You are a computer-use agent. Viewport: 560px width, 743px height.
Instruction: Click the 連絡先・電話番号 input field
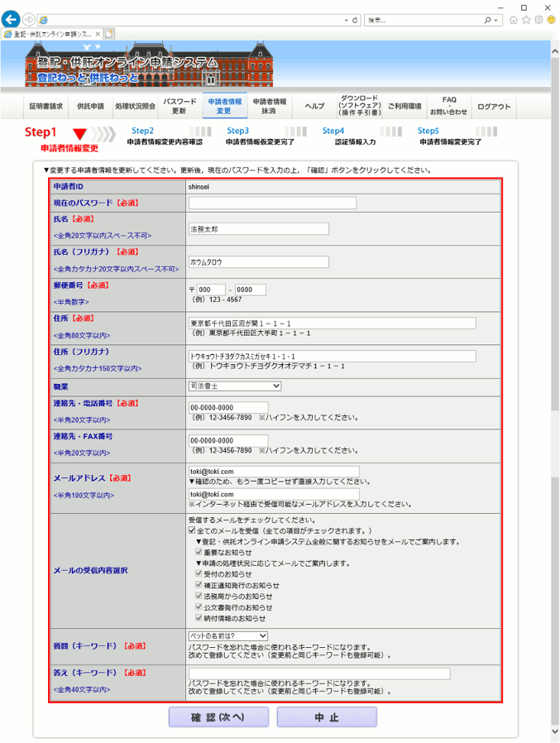click(228, 408)
